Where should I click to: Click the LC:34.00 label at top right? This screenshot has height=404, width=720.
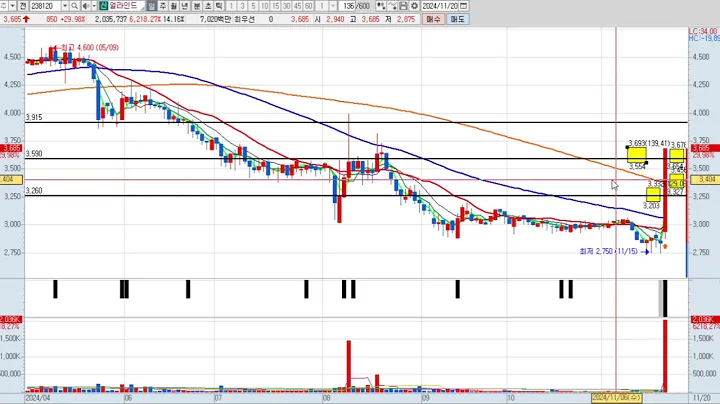[x=703, y=31]
